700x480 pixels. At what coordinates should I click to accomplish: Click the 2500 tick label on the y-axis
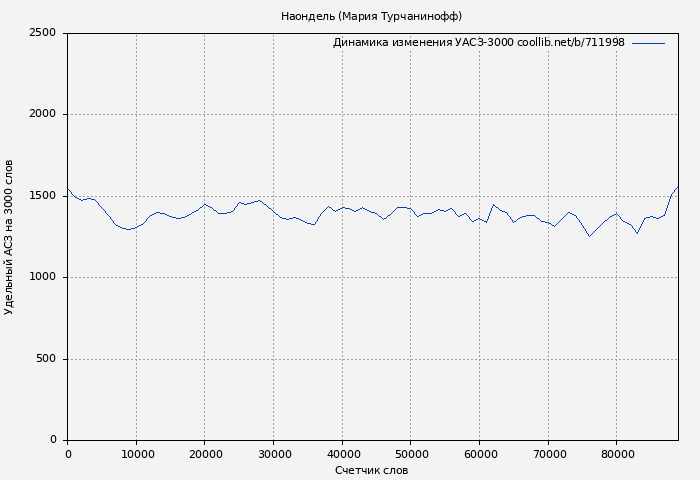coord(42,33)
